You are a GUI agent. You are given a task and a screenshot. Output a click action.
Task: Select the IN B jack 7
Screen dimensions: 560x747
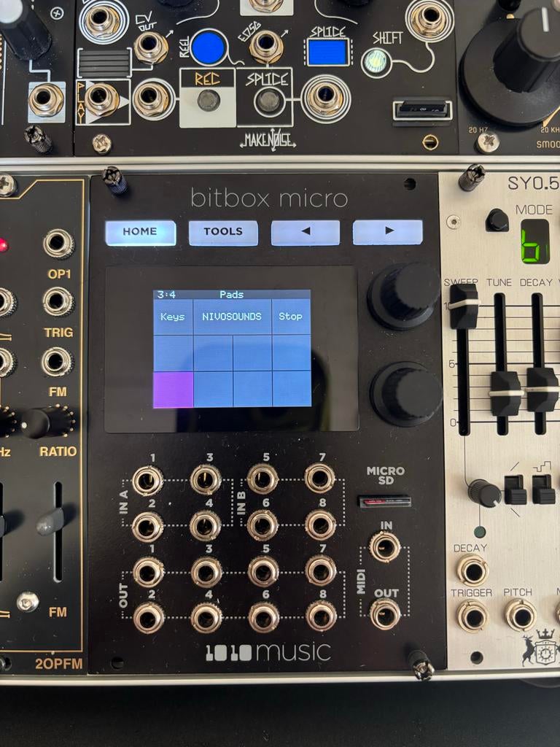pyautogui.click(x=319, y=477)
